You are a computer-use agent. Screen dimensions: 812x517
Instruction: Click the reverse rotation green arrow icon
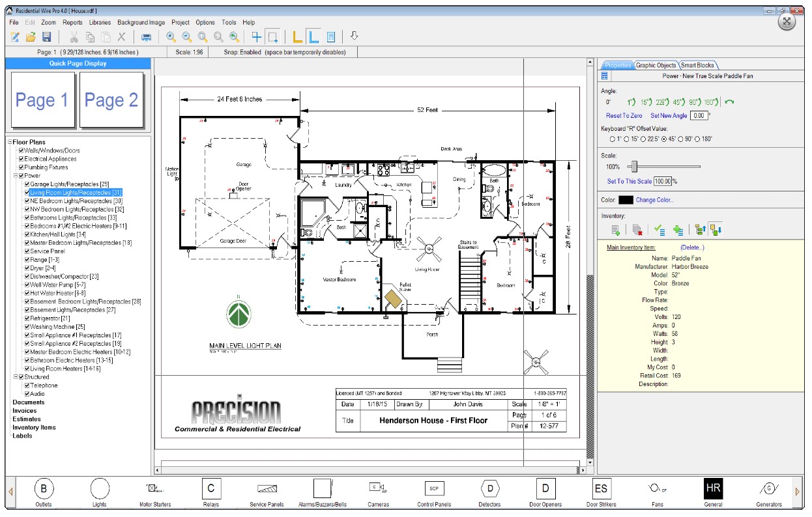(729, 102)
